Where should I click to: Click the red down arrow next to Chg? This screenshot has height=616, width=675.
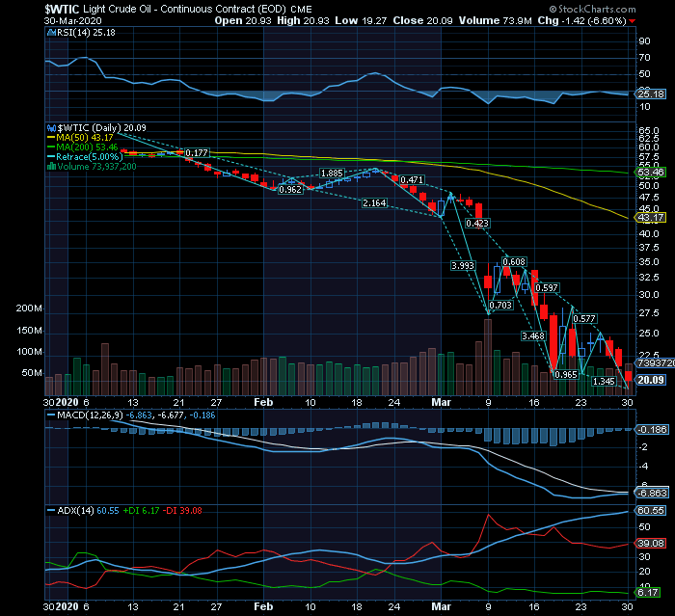[632, 21]
